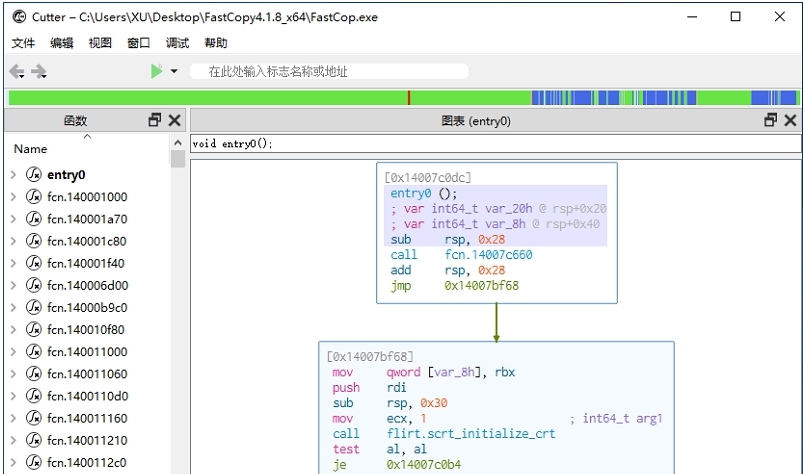803x474 pixels.
Task: Expand the fcn.140010f80 row
Action: pos(14,330)
